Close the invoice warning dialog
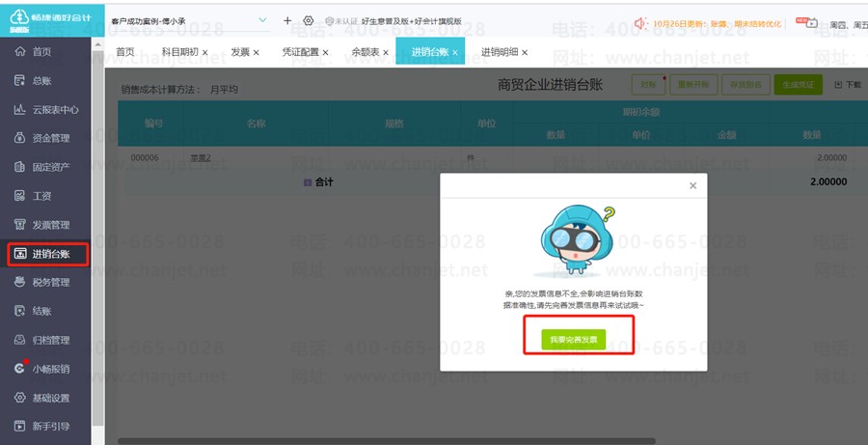 click(x=693, y=186)
